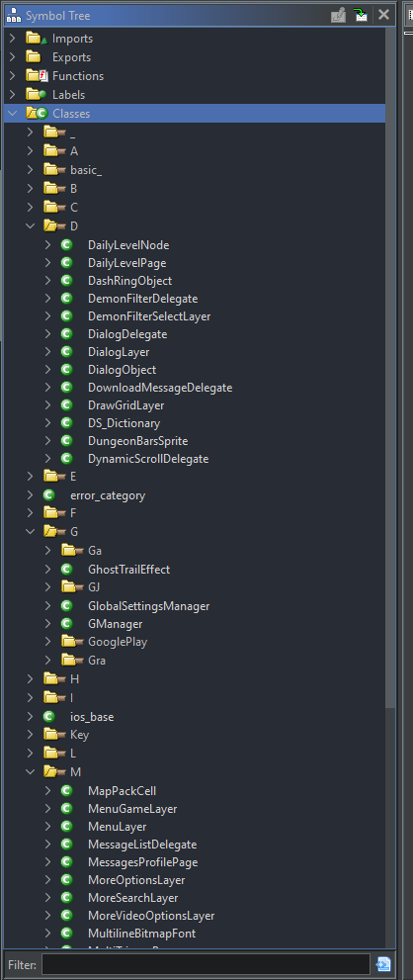413x980 pixels.
Task: Click the Key folder icon
Action: tap(55, 735)
